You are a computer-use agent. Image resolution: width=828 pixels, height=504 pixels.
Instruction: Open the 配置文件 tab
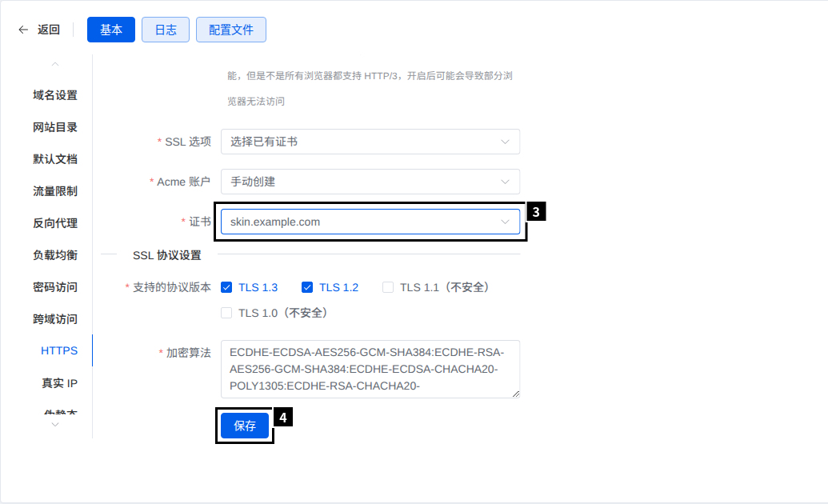(230, 30)
